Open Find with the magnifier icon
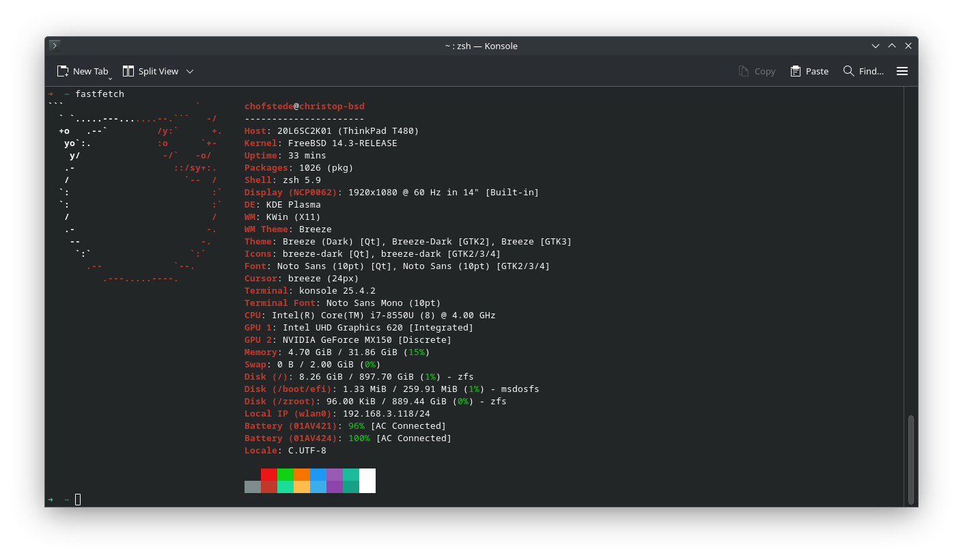Viewport: 963px width, 560px height. [x=849, y=71]
